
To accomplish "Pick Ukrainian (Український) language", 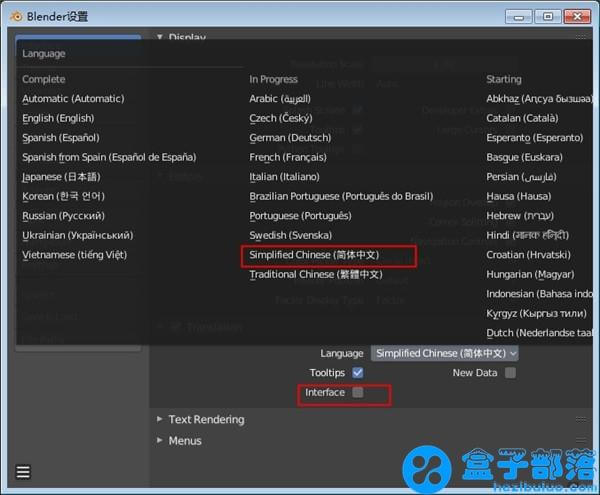I will pos(78,235).
